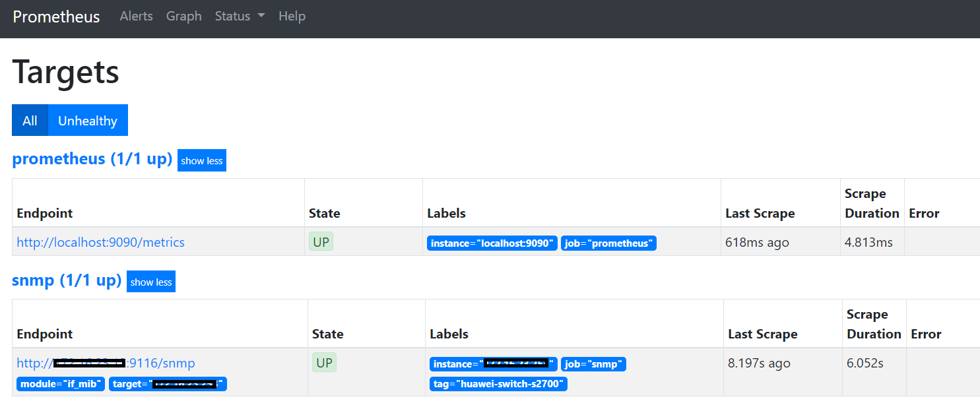980x413 pixels.
Task: Click State column header in prometheus table
Action: (325, 213)
